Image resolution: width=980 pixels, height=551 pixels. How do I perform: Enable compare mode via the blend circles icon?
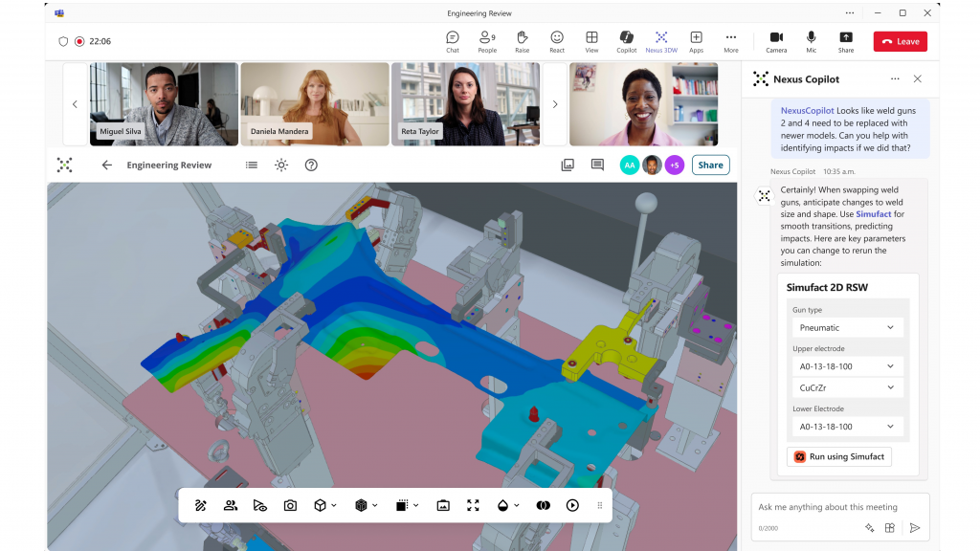(543, 505)
